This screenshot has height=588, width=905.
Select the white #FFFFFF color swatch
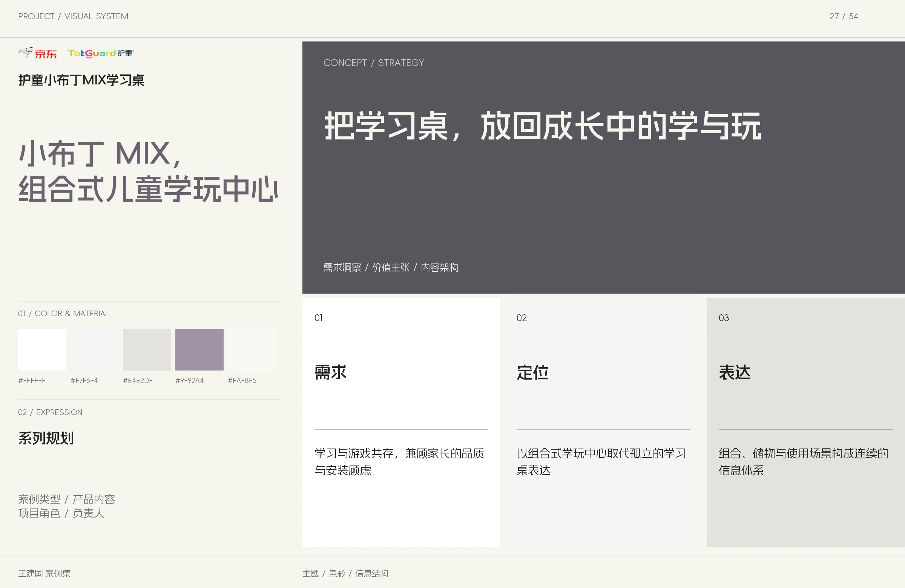point(42,349)
